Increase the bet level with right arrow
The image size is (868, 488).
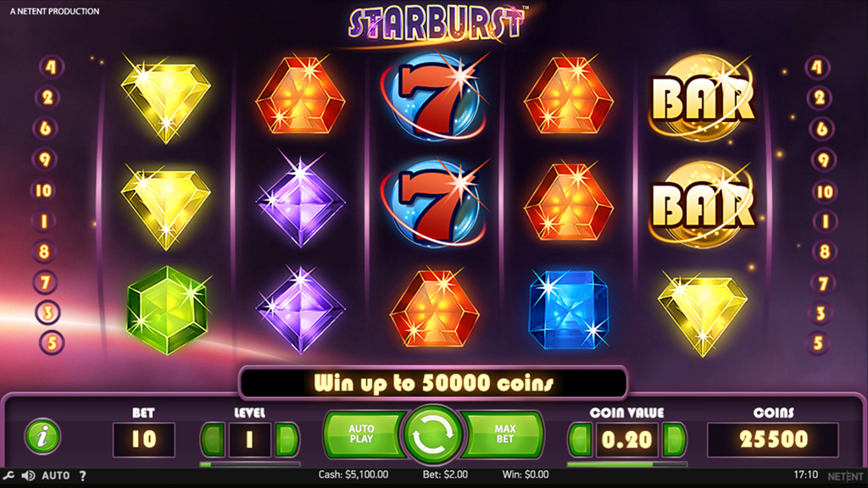point(287,440)
